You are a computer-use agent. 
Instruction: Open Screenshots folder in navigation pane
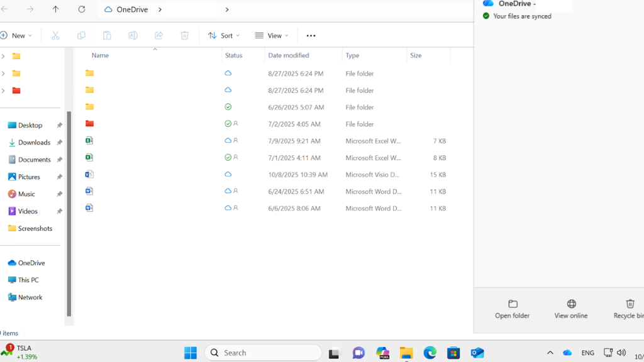tap(35, 229)
